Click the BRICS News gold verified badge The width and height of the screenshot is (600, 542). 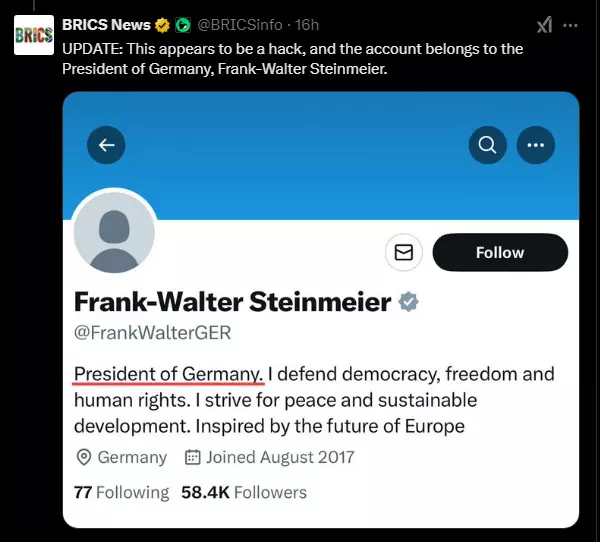(x=161, y=25)
